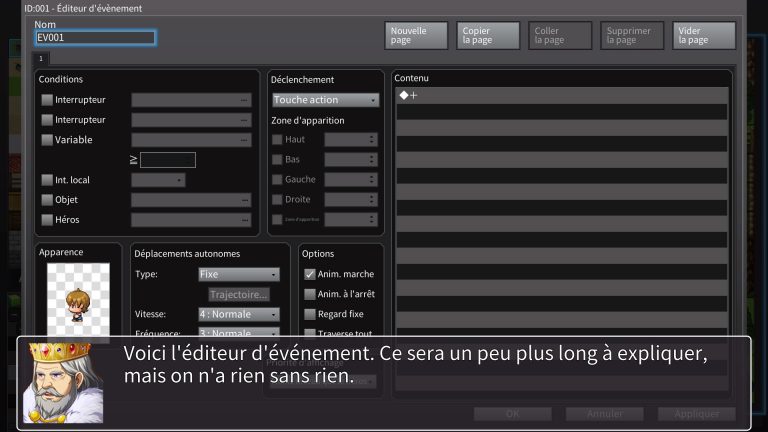Open the movement Type dropdown showing Fixe
This screenshot has height=432, width=768.
tap(239, 274)
